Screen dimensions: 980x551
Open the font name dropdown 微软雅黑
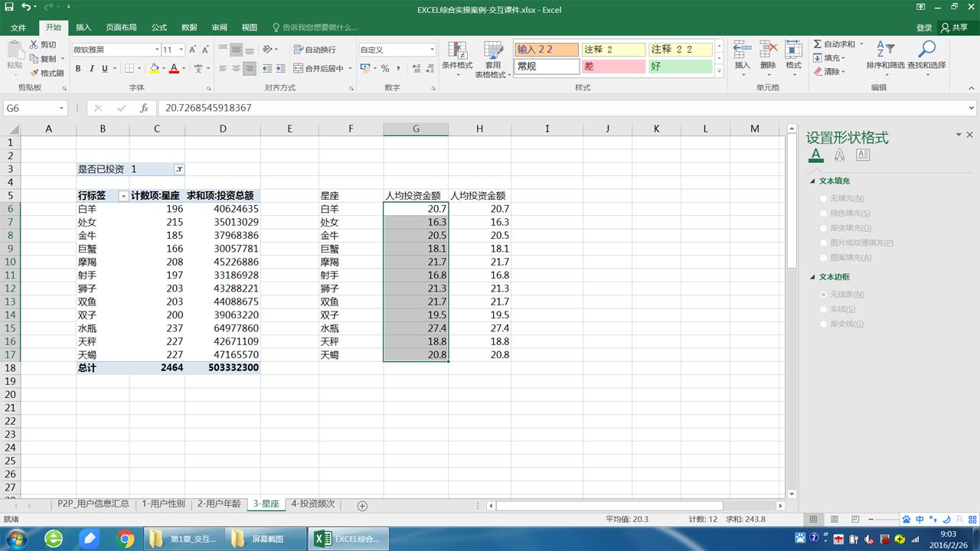click(156, 50)
